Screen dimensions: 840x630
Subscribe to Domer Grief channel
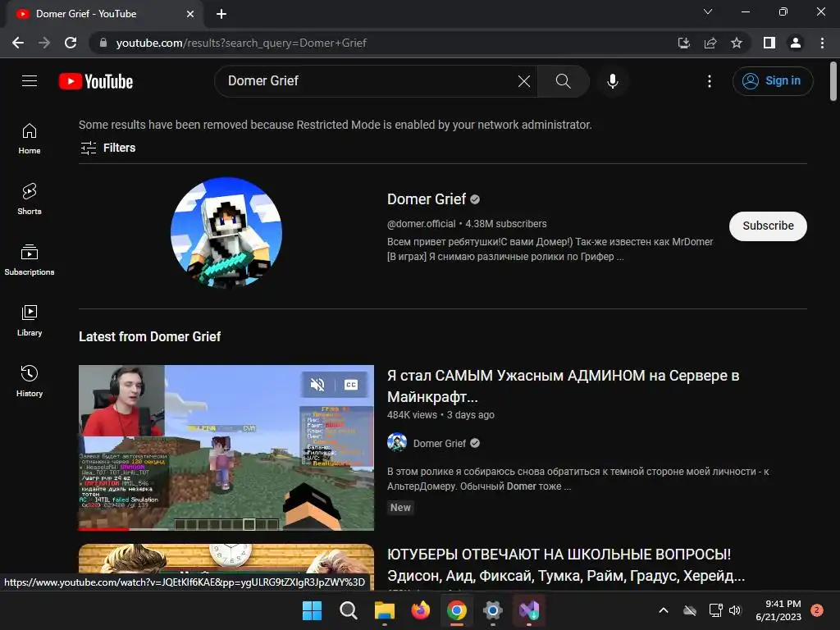(x=768, y=226)
